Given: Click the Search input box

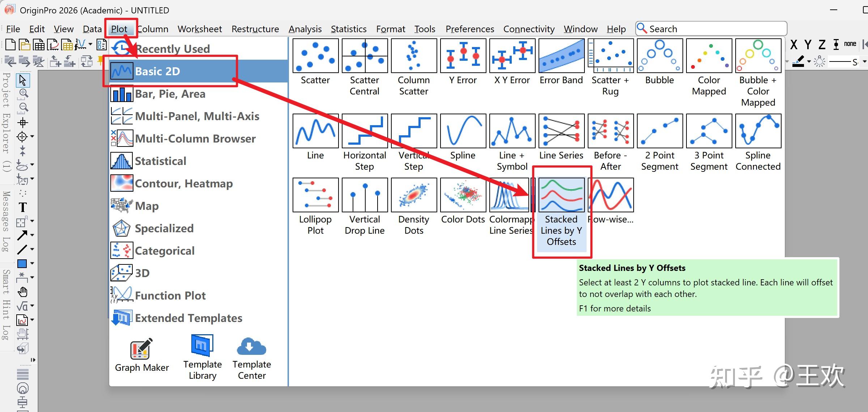Looking at the screenshot, I should pos(711,29).
